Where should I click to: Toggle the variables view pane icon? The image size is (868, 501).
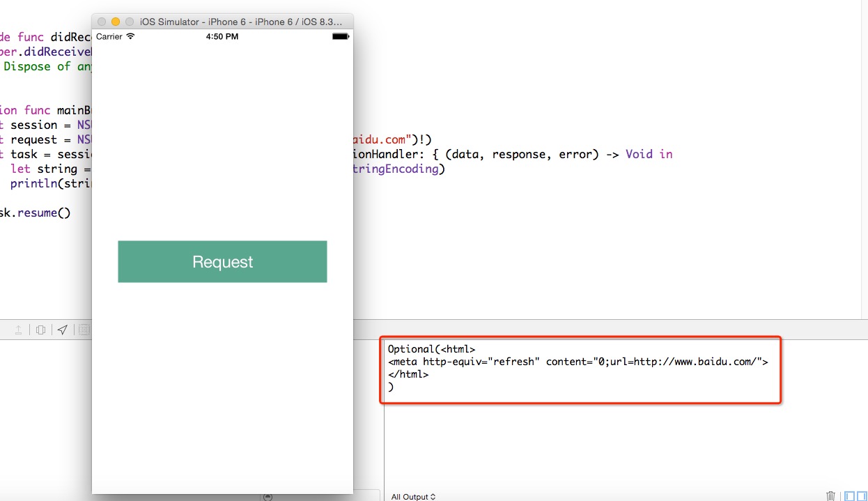[849, 496]
